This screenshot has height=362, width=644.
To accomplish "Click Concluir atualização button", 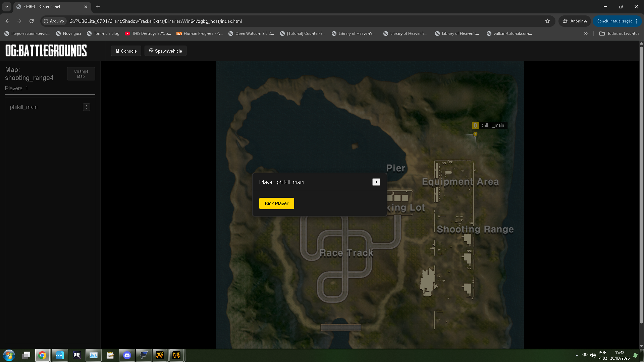I will coord(614,21).
